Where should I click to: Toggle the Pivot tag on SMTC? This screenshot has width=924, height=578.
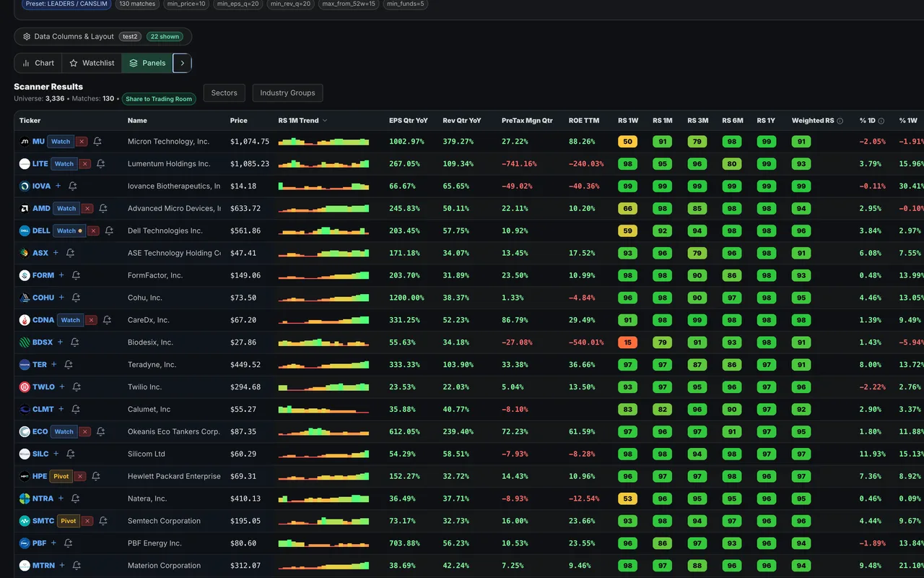point(68,521)
